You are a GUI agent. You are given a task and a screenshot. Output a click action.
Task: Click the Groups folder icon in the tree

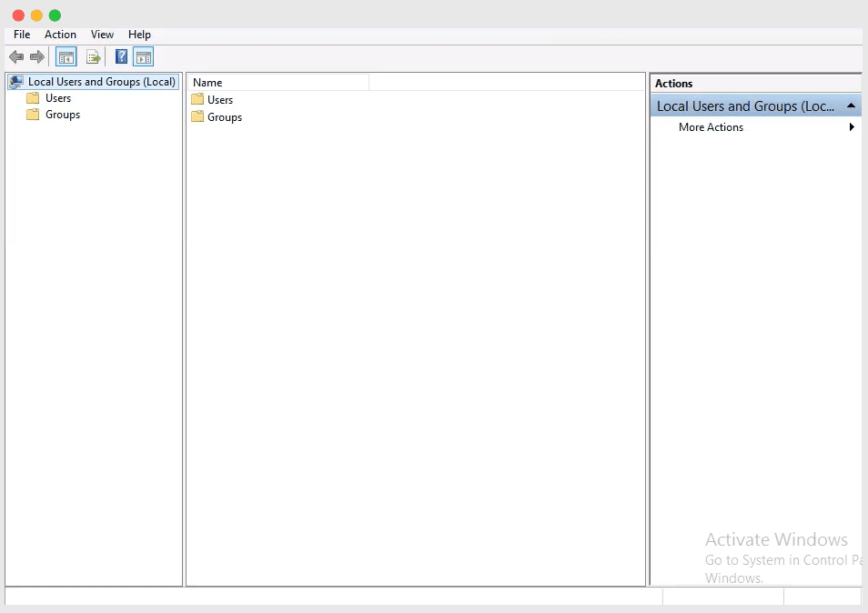pyautogui.click(x=33, y=115)
